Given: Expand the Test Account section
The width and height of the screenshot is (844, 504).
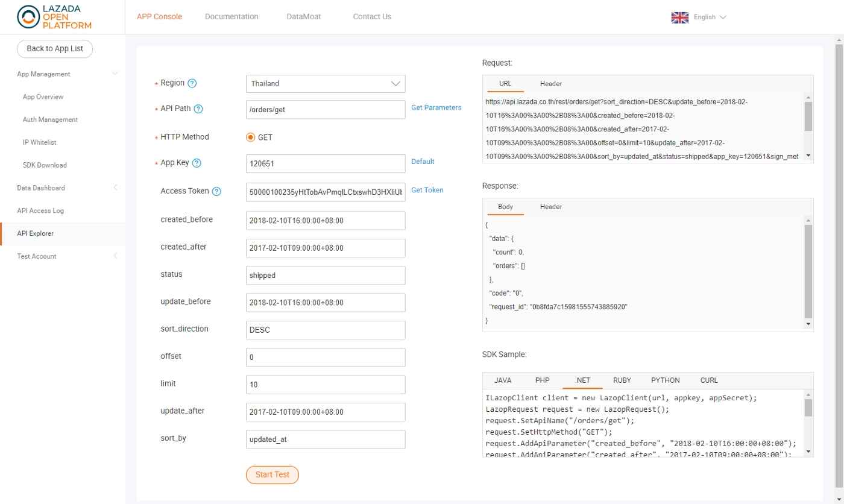Looking at the screenshot, I should coord(116,256).
